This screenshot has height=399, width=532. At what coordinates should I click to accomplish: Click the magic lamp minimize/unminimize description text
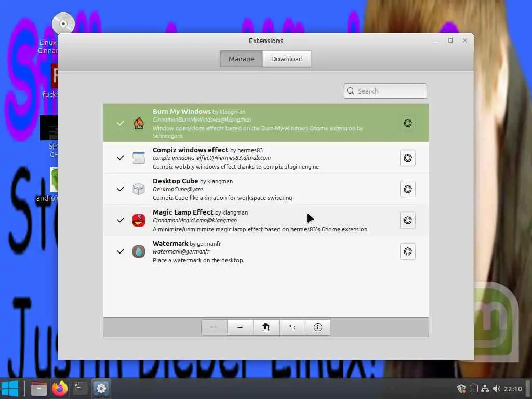click(x=260, y=229)
